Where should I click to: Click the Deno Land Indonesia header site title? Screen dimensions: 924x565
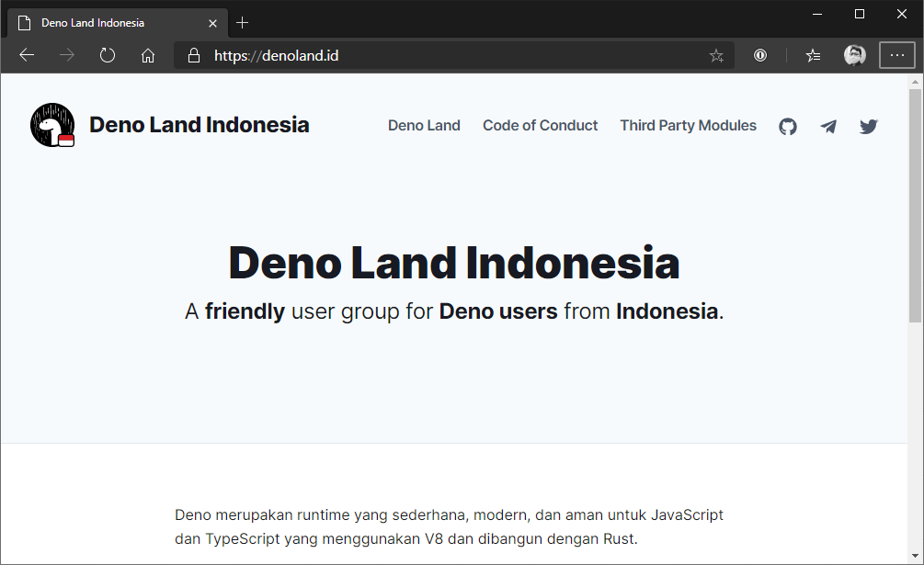pos(200,125)
